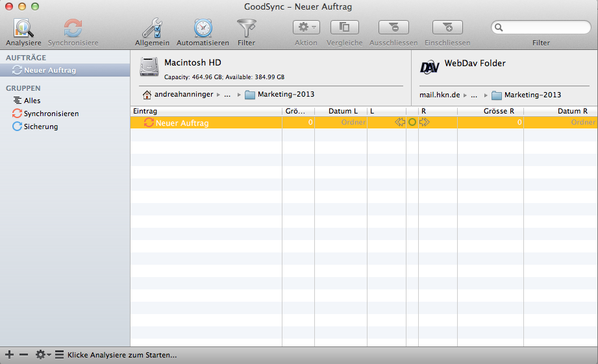Click the Einschliessen toolbar button
Viewport: 598px width, 364px height.
[x=447, y=27]
